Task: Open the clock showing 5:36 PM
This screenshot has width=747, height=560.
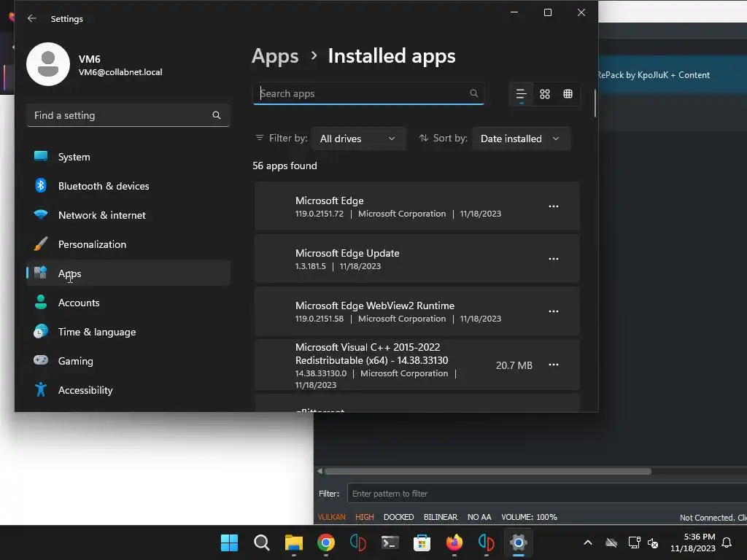Action: point(693,542)
